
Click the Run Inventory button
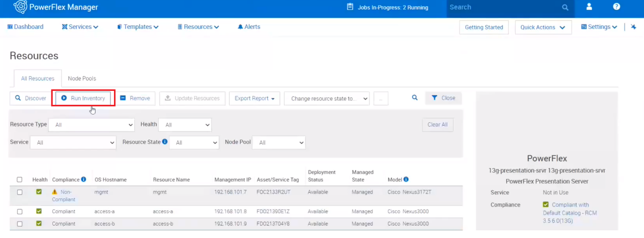pos(83,98)
